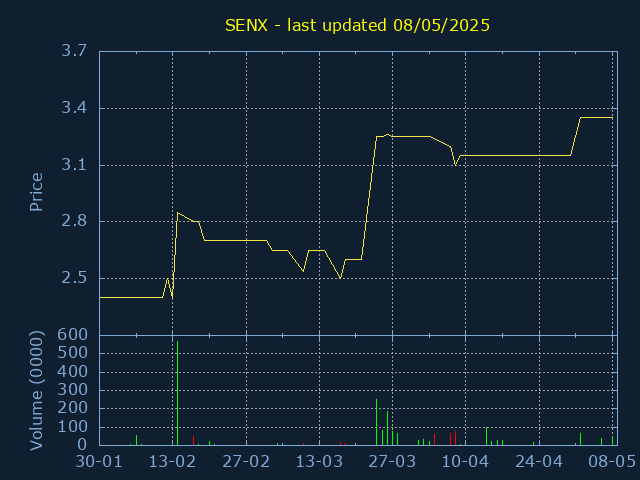Click the 3.1 price axis label
640x480 pixels.
[74, 165]
